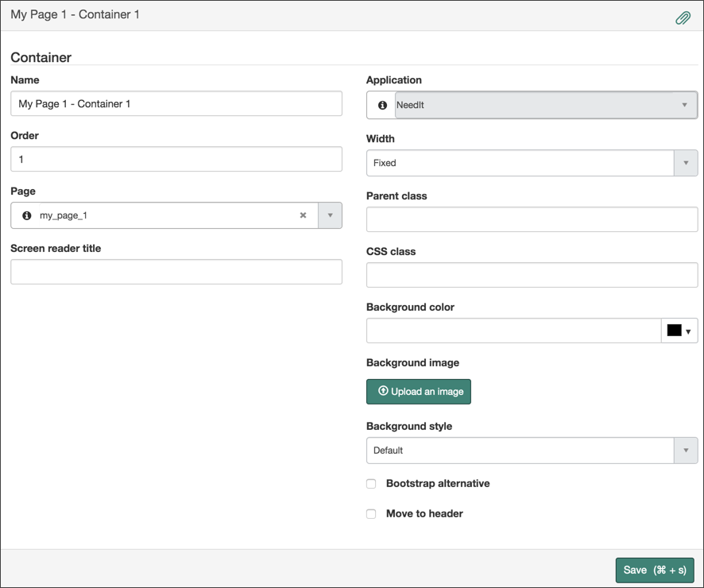Click the info icon beside my_page_1
This screenshot has width=704, height=588.
pos(29,215)
